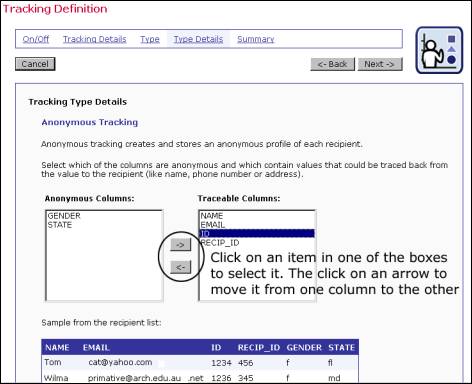Click the fl state cell

[x=330, y=363]
